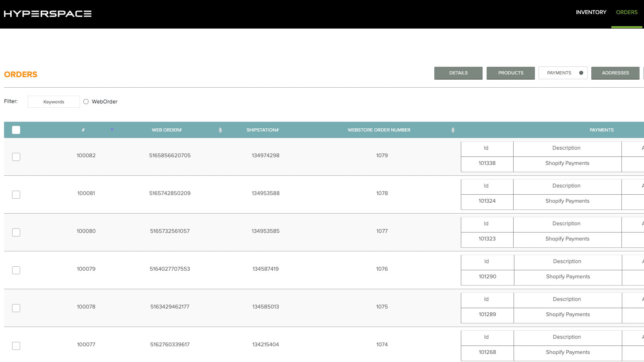Click order number 100077
Screen dimensions: 644x362
click(86, 344)
